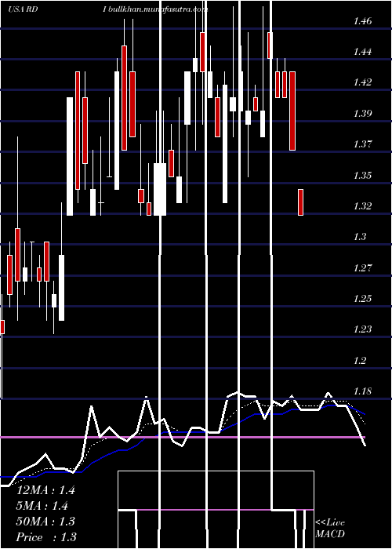Click the 1.27 price axis label
The image size is (392, 549).
[362, 268]
